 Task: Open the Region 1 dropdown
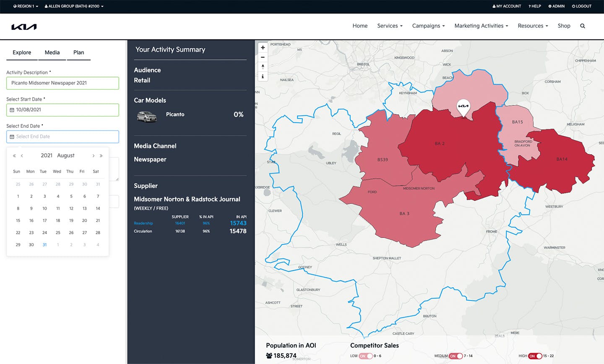click(26, 6)
